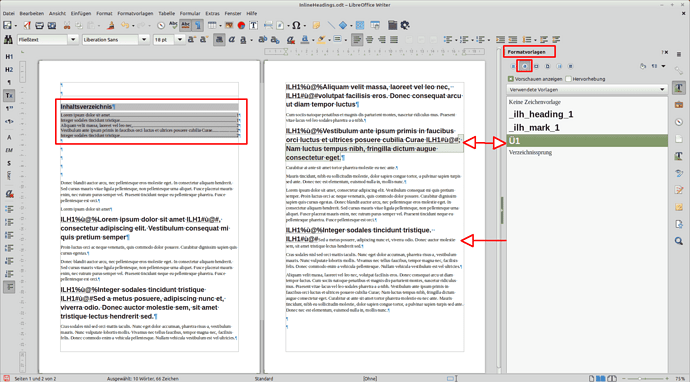690x382 pixels.
Task: Open Undo history dropdown arrow
Action: pos(133,26)
